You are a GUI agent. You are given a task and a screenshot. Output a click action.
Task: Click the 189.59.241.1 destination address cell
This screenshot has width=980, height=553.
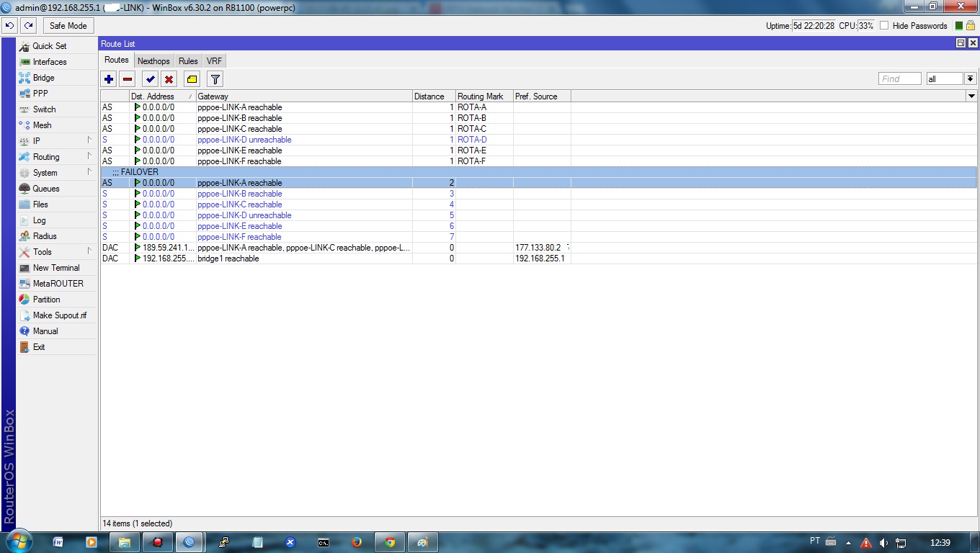point(163,248)
